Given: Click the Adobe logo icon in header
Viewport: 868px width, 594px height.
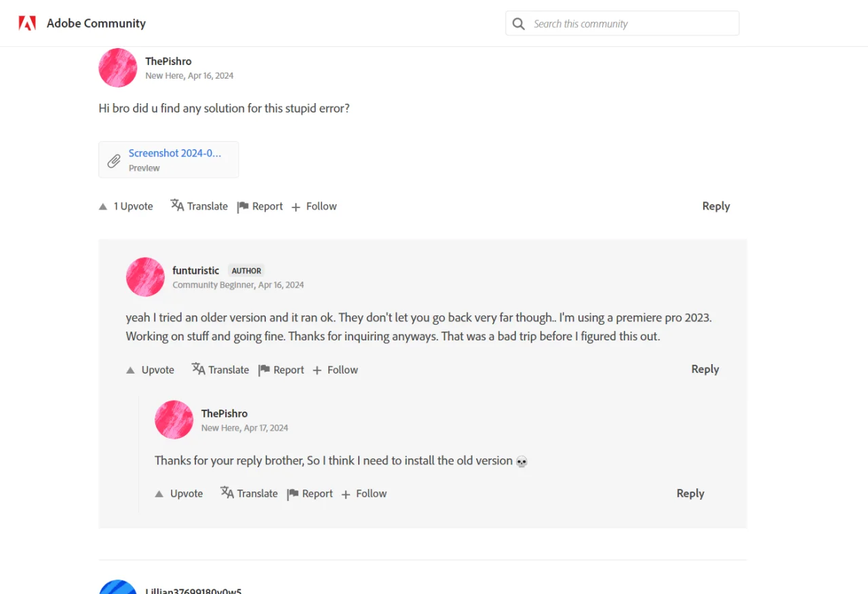Looking at the screenshot, I should [x=27, y=24].
